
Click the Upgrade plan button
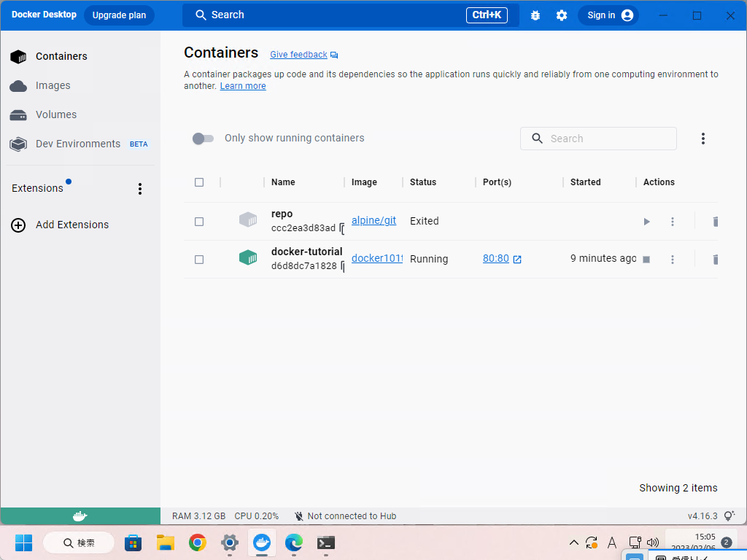119,15
